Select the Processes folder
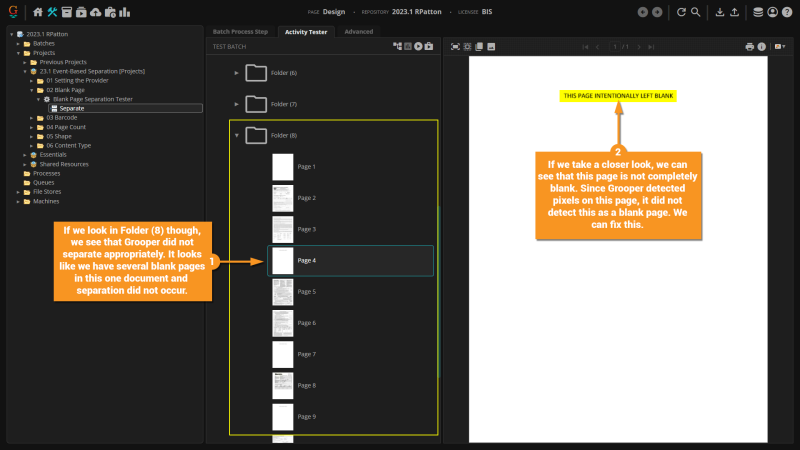This screenshot has width=800, height=450. tap(46, 173)
